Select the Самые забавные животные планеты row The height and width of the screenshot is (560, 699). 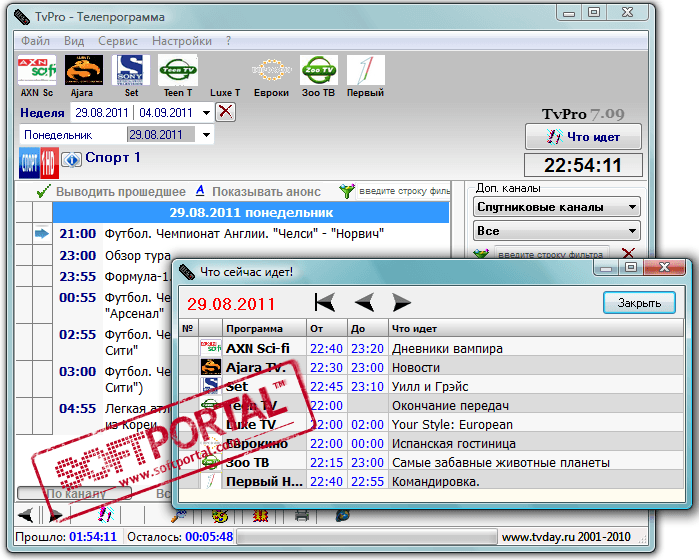click(431, 463)
